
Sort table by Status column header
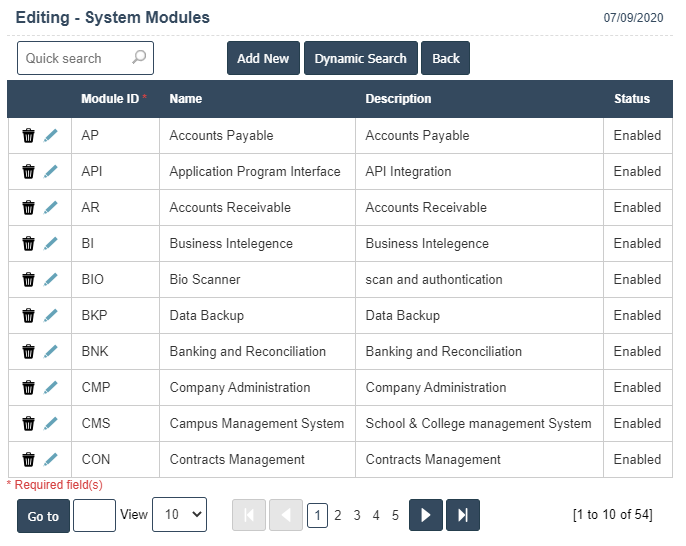[631, 99]
